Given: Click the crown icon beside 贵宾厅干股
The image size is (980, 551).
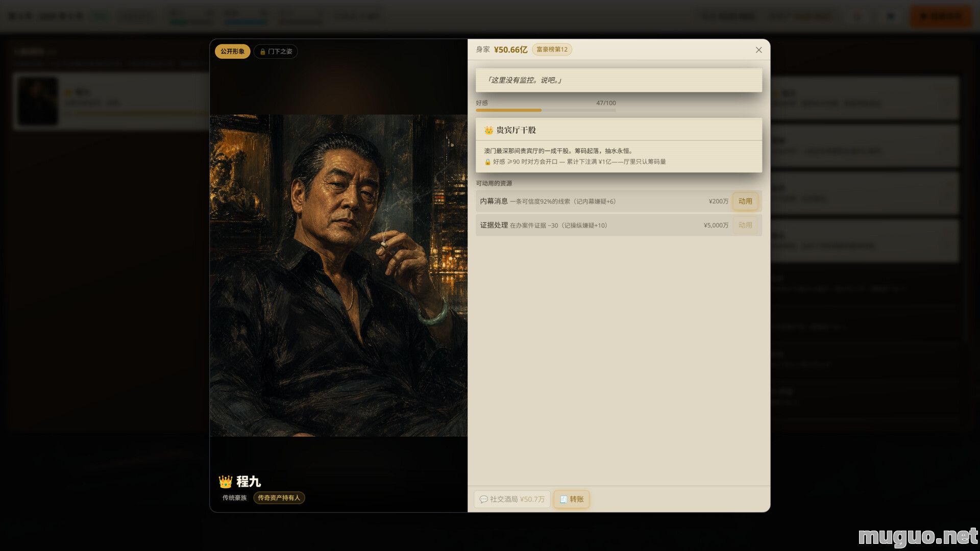Looking at the screenshot, I should pyautogui.click(x=488, y=130).
